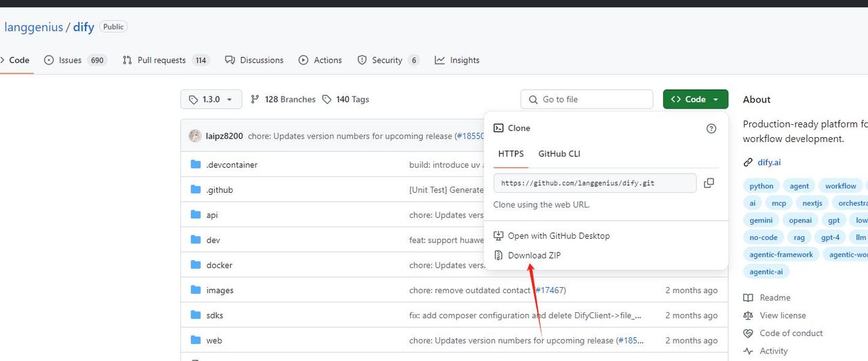Viewport: 868px width, 361px height.
Task: Open the laipz8200 author link
Action: (x=224, y=136)
